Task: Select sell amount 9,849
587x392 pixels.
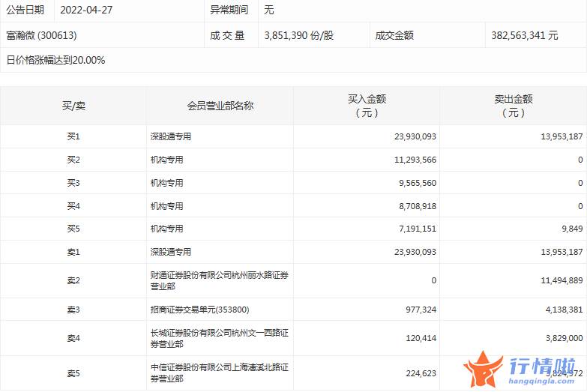Action: pyautogui.click(x=572, y=229)
